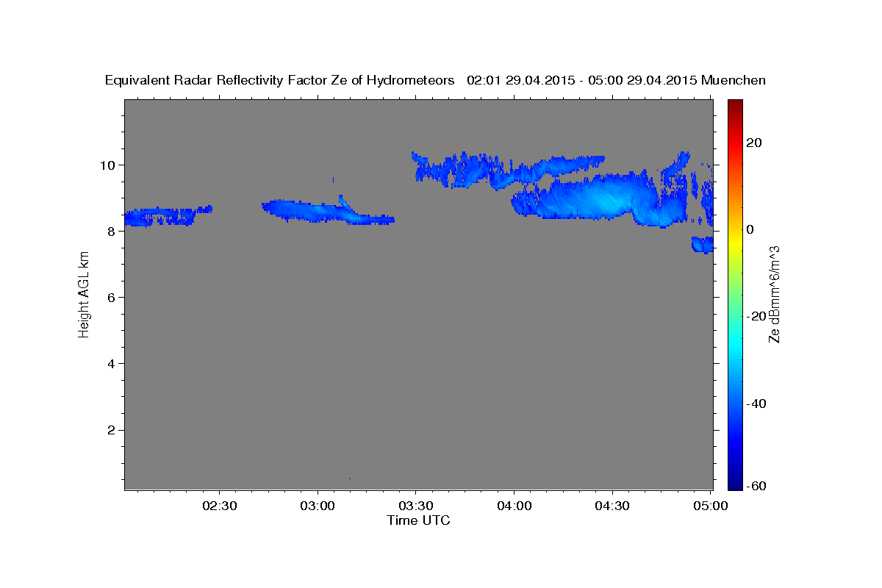Click the colorbar value -20

756,316
